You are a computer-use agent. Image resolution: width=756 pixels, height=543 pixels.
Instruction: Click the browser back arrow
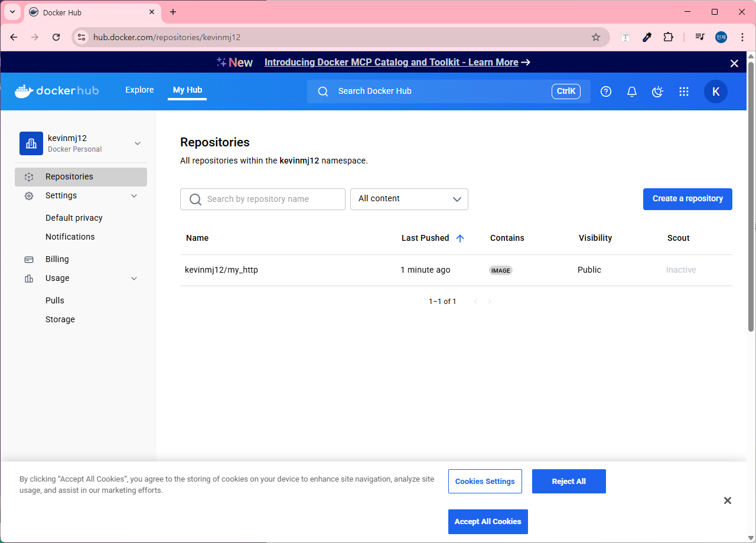pyautogui.click(x=14, y=37)
